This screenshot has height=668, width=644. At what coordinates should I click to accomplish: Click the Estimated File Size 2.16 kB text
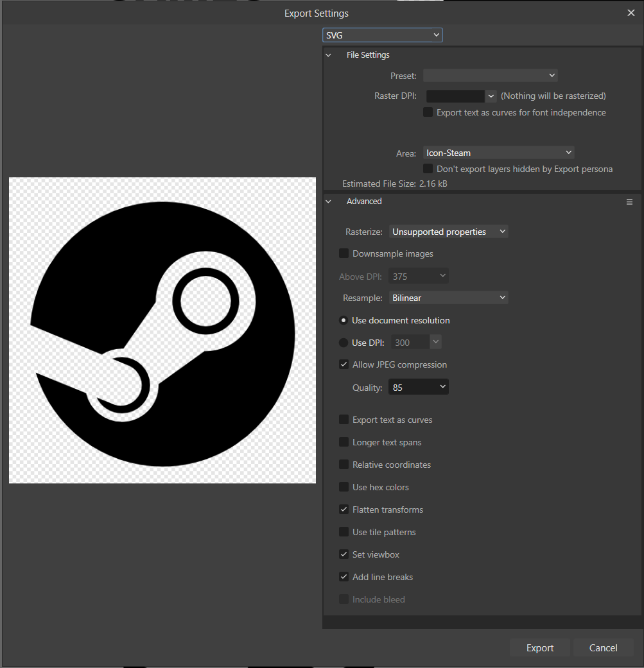pos(395,184)
